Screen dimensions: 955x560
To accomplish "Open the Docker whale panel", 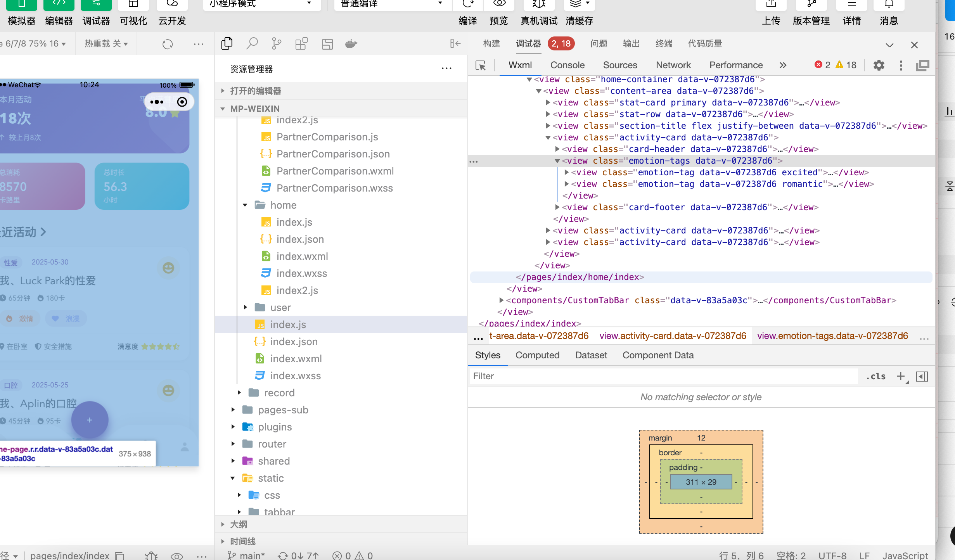I will [x=351, y=44].
